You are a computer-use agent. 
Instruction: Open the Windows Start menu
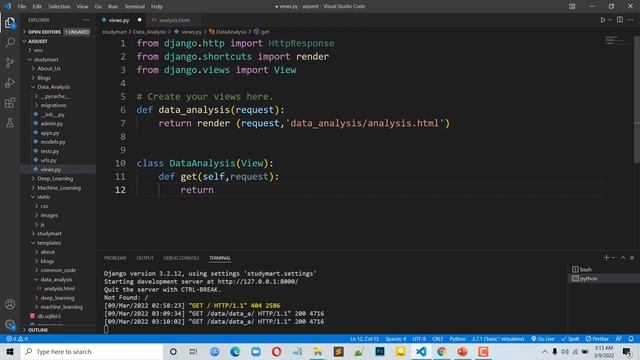click(10, 351)
